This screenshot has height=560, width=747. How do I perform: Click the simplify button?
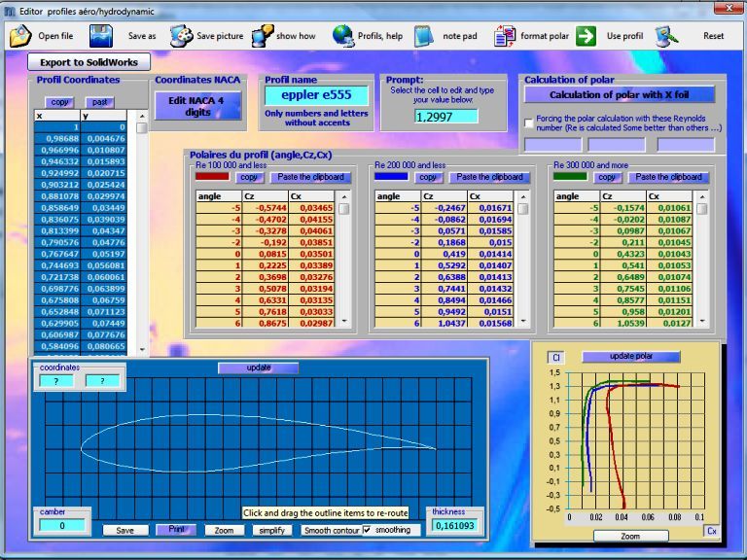point(272,530)
